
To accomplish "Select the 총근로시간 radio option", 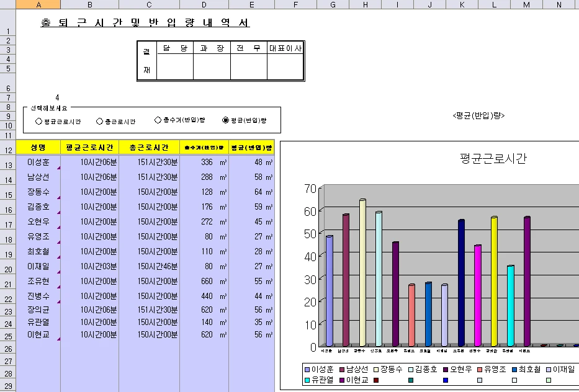I will point(99,122).
